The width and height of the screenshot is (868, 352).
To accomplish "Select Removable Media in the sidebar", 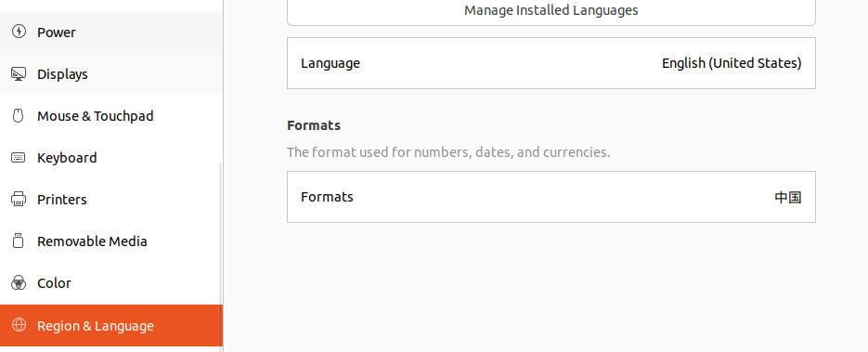I will tap(111, 241).
